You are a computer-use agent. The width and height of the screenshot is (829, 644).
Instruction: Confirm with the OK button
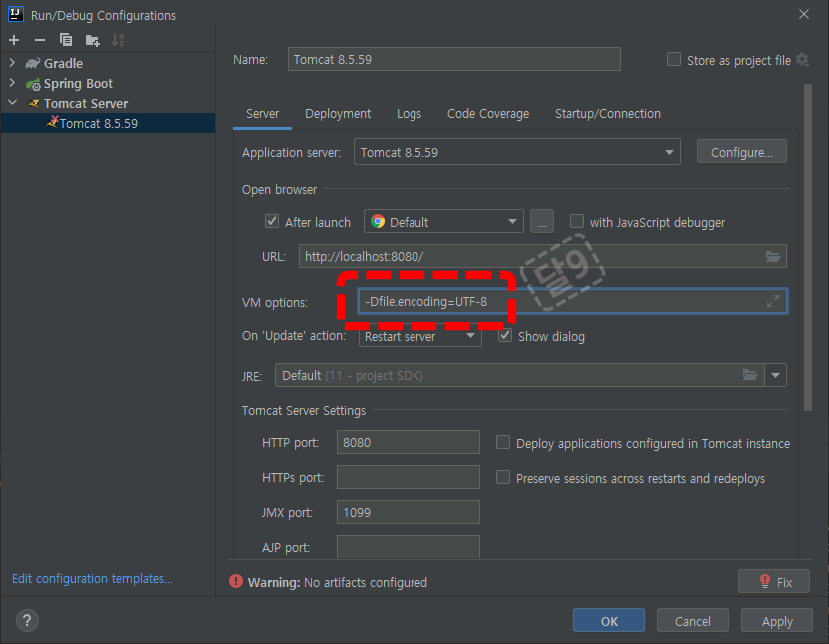coord(609,621)
